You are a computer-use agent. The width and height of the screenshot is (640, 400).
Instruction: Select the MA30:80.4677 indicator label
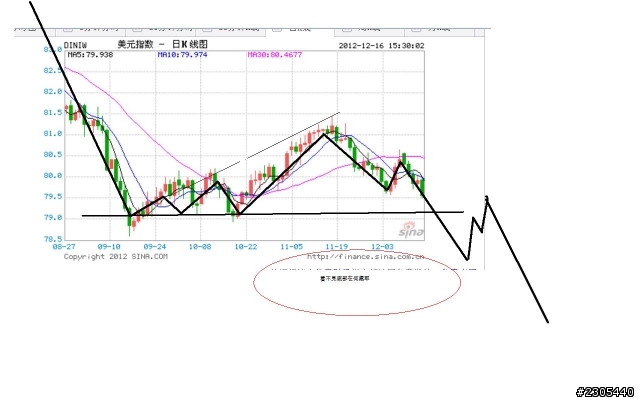(275, 55)
